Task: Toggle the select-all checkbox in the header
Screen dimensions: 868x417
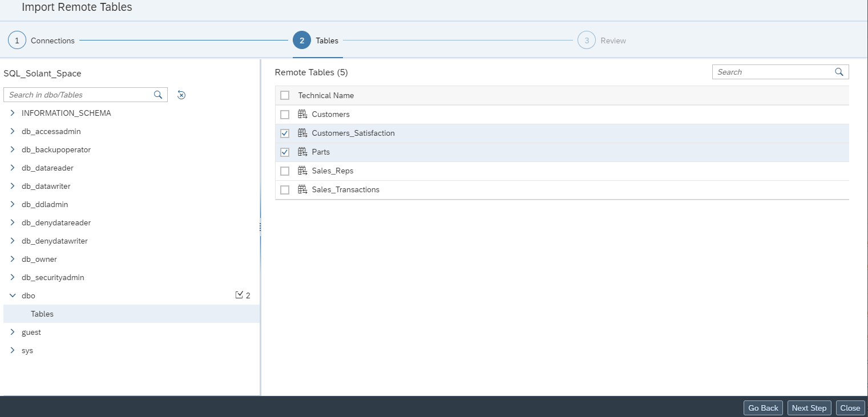Action: [285, 95]
